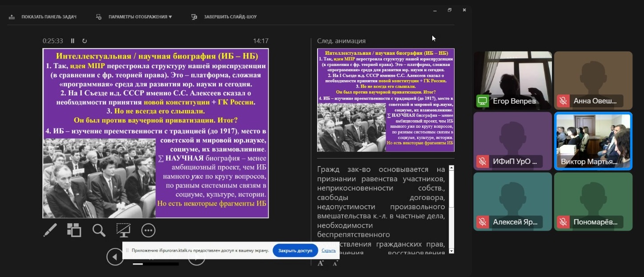Go to the previous slide
The width and height of the screenshot is (644, 277).
tap(115, 257)
